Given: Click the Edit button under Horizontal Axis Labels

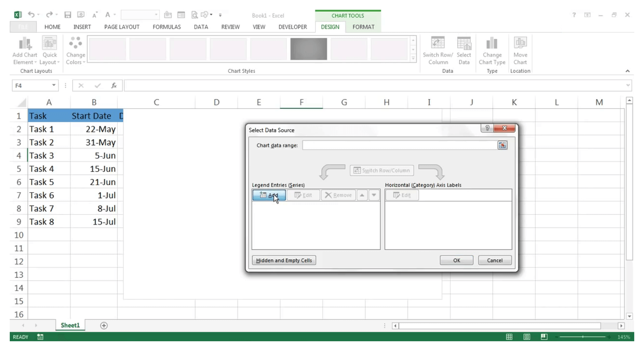Looking at the screenshot, I should pyautogui.click(x=401, y=195).
